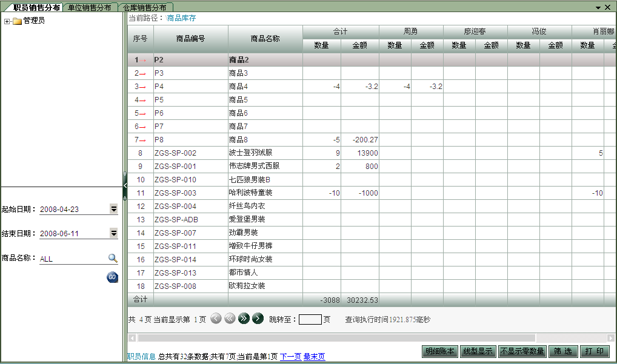The height and width of the screenshot is (364, 617).
Task: Toggle the 不显示零数量 button
Action: (521, 351)
